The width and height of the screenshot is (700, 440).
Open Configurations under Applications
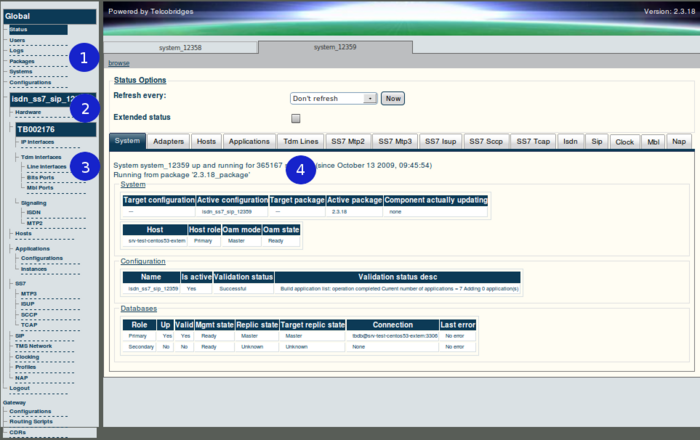(42, 258)
